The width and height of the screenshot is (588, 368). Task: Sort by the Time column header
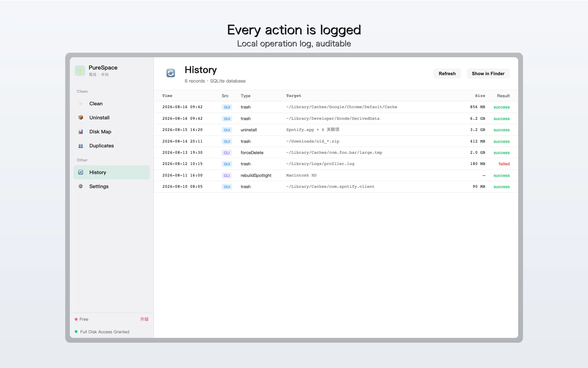coord(167,96)
